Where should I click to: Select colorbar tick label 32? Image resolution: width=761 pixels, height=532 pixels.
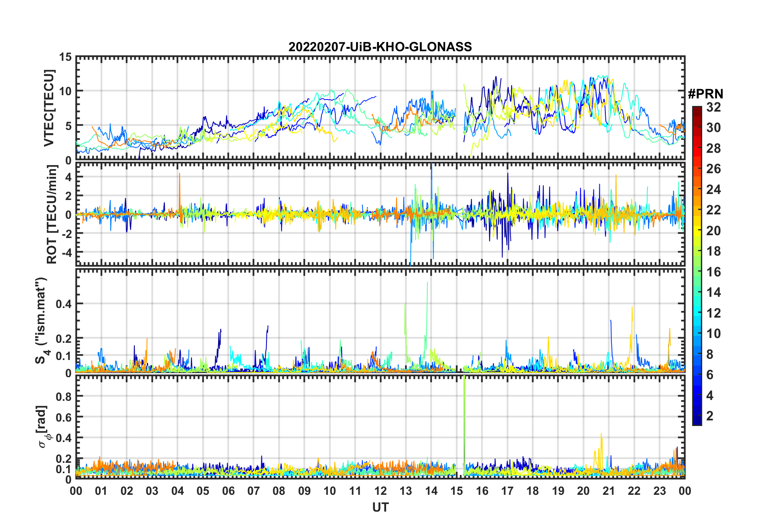(x=714, y=107)
